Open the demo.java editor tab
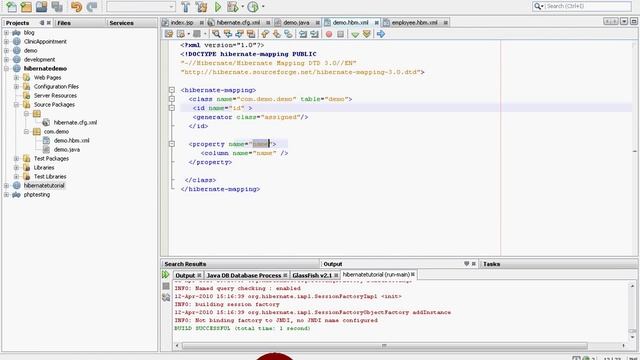The image size is (640, 360). pos(296,22)
